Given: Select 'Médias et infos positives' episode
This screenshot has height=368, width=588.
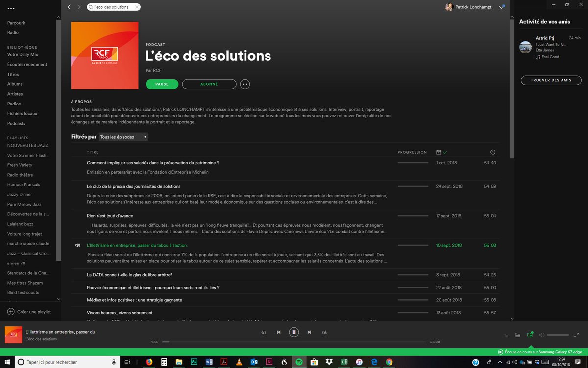Looking at the screenshot, I should point(134,300).
